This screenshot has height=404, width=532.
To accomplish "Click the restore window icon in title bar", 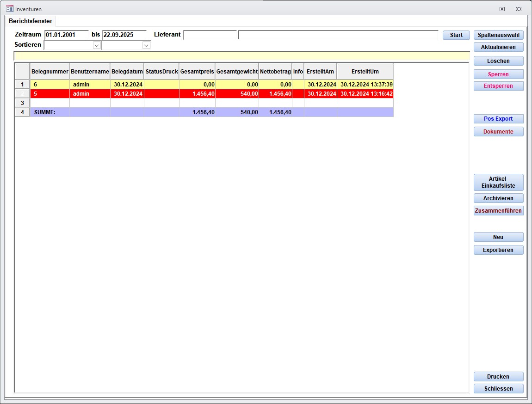I will (x=502, y=9).
